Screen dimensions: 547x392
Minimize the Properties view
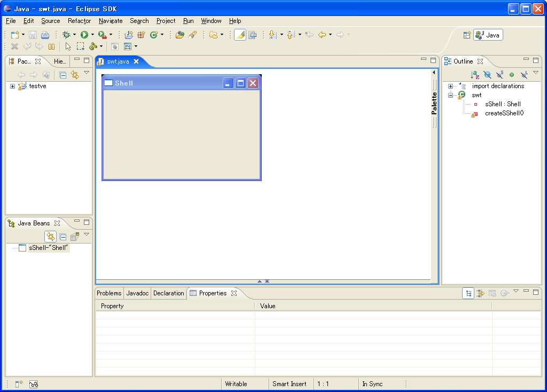[526, 291]
